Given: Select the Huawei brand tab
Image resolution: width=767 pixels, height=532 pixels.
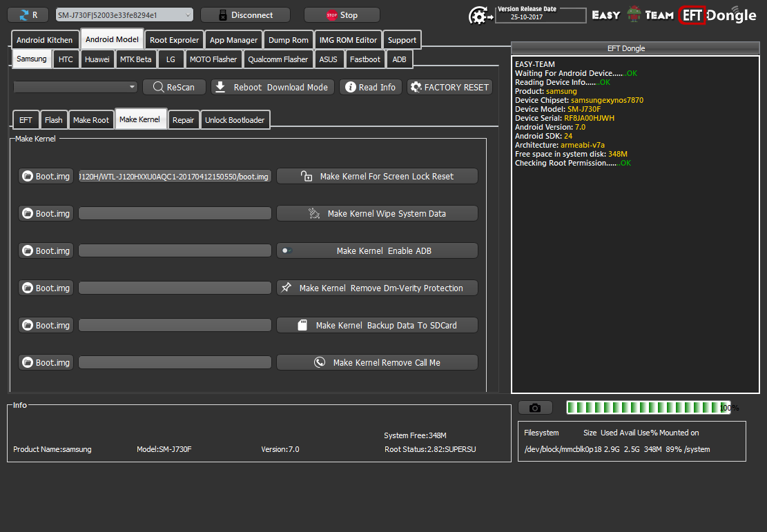Looking at the screenshot, I should [97, 59].
